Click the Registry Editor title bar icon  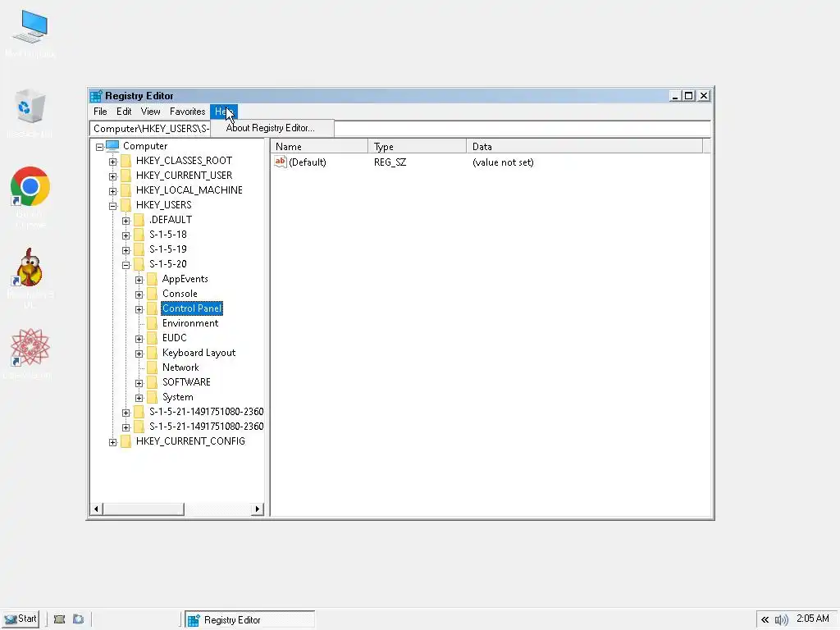pyautogui.click(x=96, y=96)
